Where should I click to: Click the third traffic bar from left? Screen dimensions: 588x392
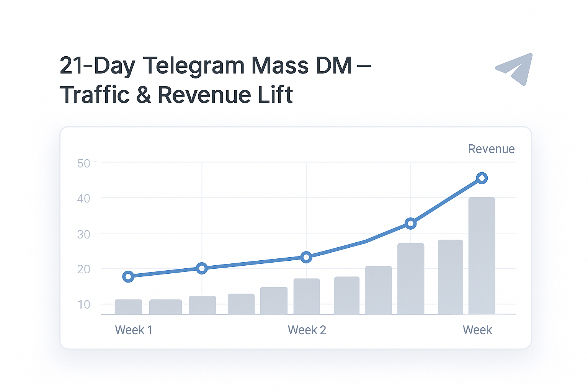click(x=202, y=305)
